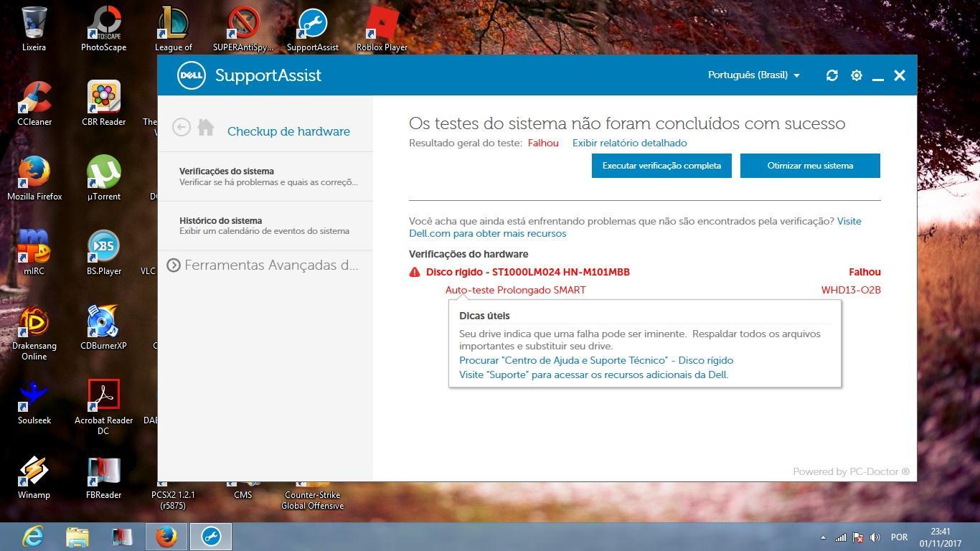
Task: Go back with the left arrow icon
Action: [x=181, y=128]
